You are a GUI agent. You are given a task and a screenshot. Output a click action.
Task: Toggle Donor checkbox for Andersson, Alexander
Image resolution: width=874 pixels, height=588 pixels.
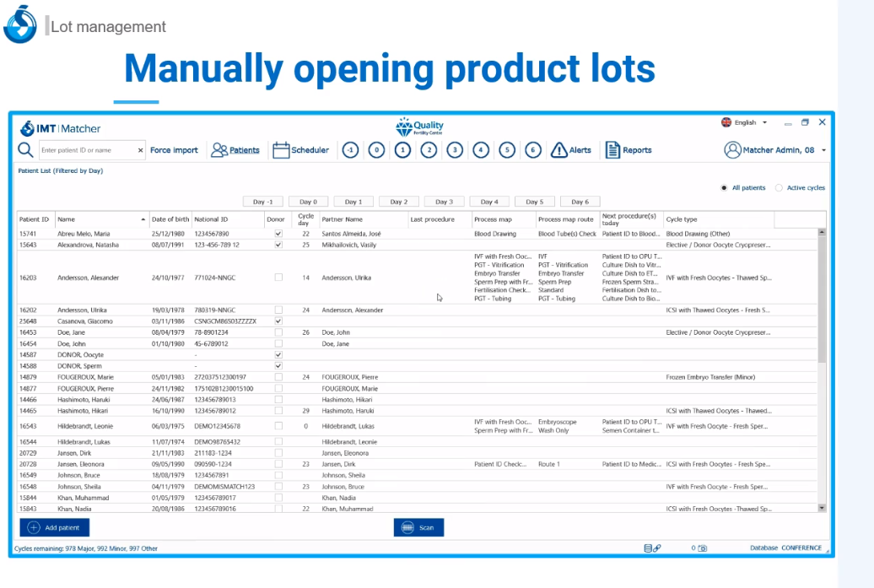click(x=278, y=278)
